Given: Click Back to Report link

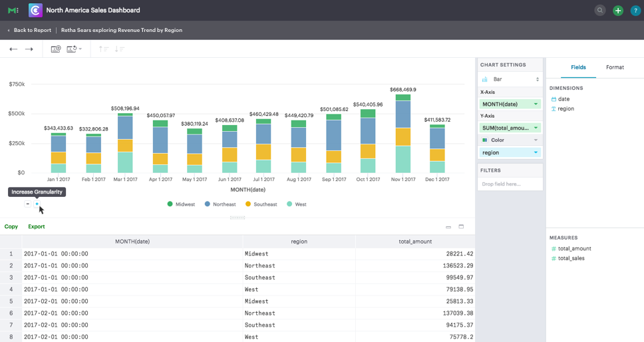Looking at the screenshot, I should click(33, 31).
